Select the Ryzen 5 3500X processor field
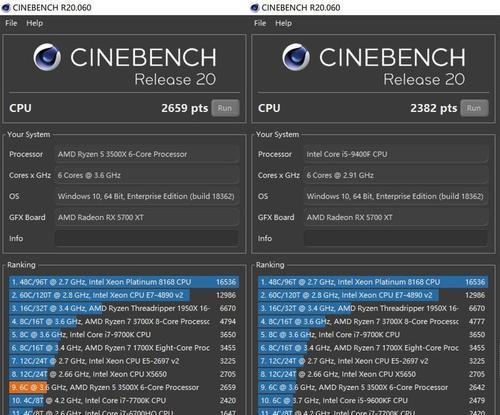 tap(147, 154)
